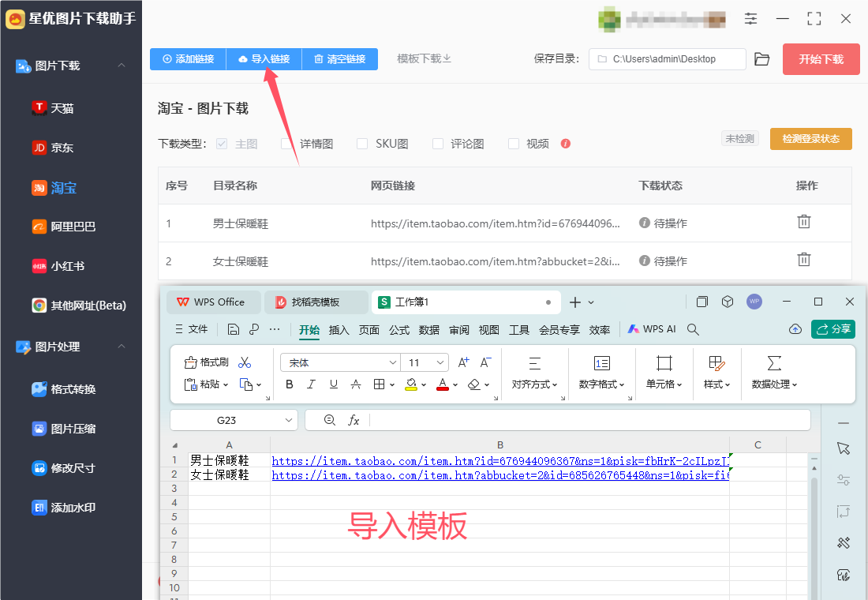Click the magnifier icon in the WPS menu bar

point(693,330)
